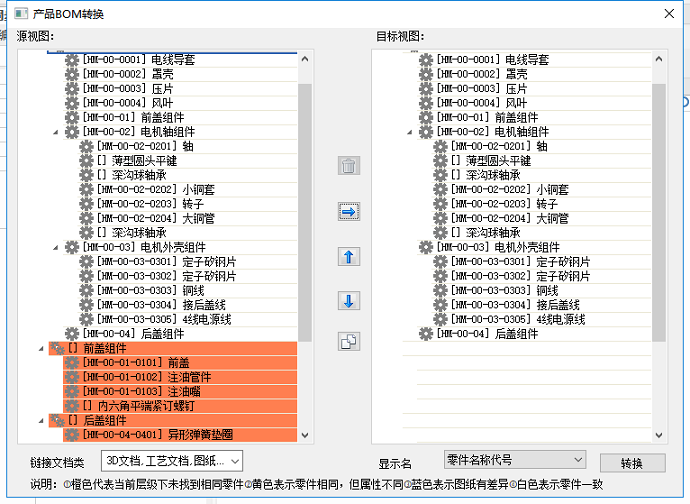The height and width of the screenshot is (504, 690).
Task: Click gear icon of 罩壳 in source view
Action: (72, 74)
